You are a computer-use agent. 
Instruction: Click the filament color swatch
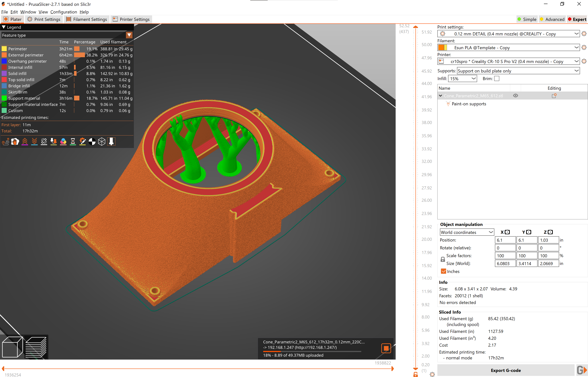coord(442,48)
